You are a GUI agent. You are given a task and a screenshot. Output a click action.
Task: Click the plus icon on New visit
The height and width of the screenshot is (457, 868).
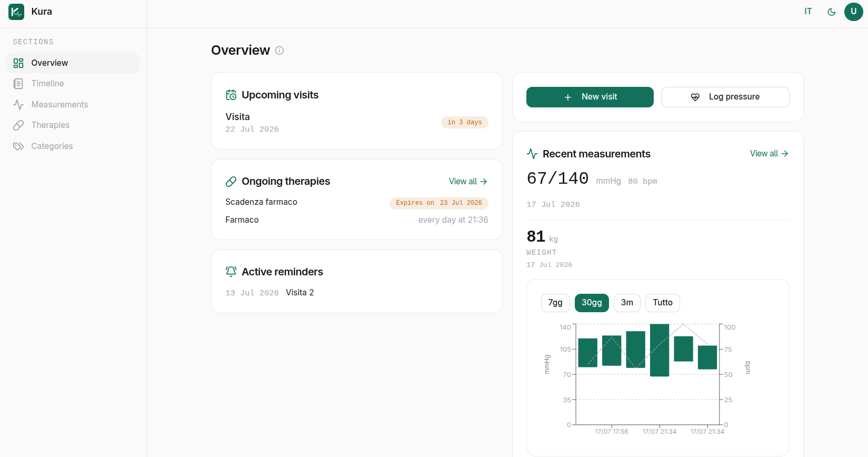pos(568,97)
